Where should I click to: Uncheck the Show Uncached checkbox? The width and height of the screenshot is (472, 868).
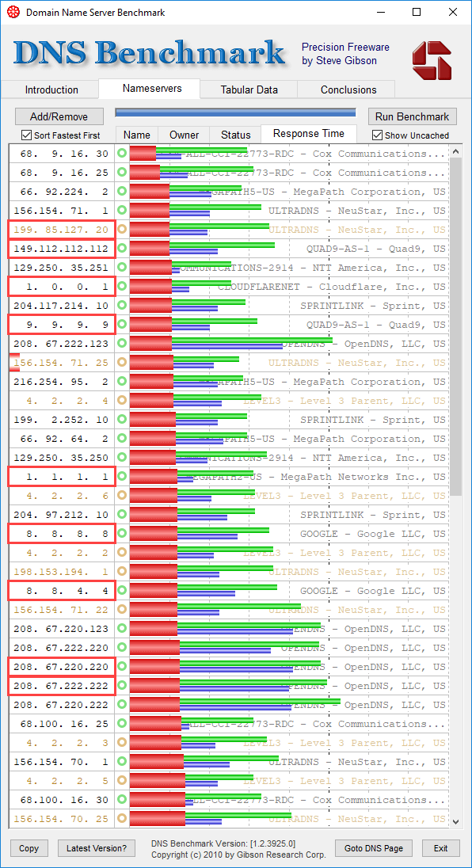tap(378, 135)
